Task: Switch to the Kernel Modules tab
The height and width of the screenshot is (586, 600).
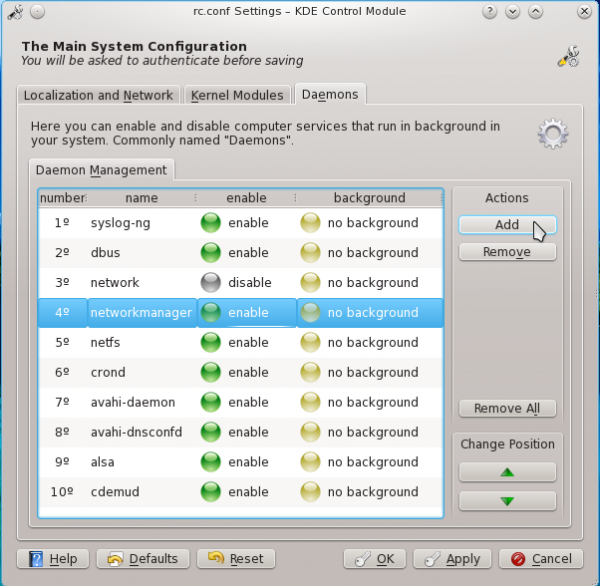Action: 237,95
